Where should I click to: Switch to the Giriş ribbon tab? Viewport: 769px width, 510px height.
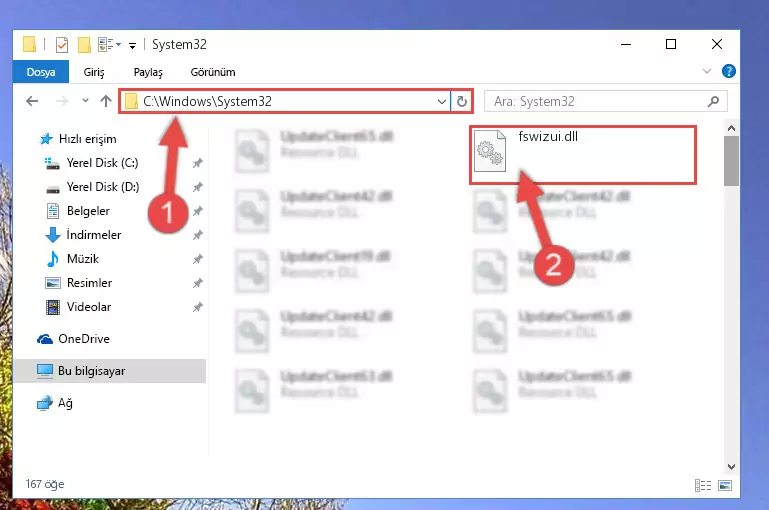(x=94, y=72)
